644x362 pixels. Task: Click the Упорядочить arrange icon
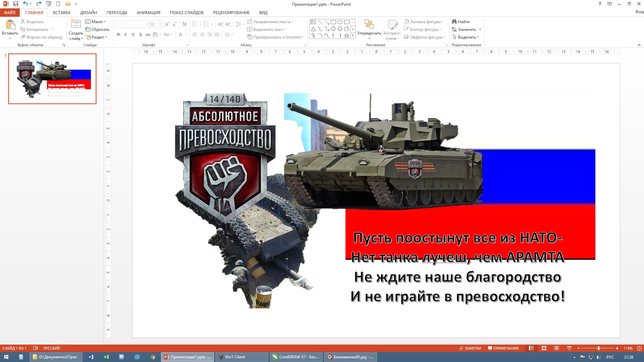coord(369,24)
